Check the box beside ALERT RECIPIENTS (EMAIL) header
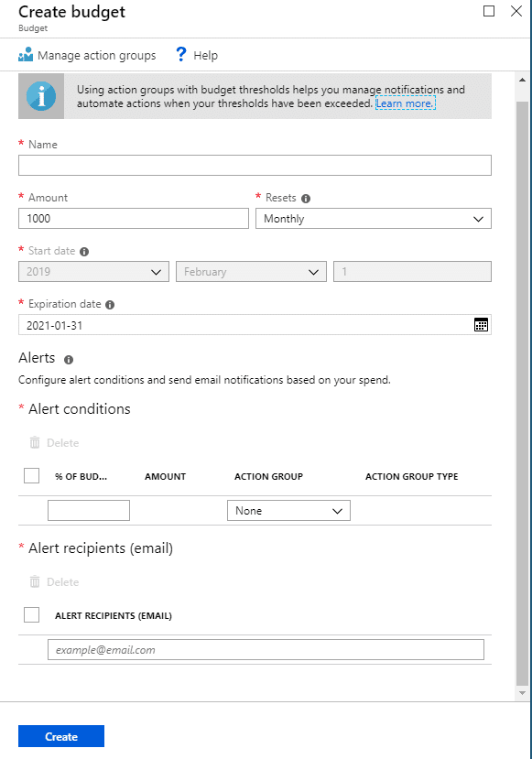Screen dimensions: 532x759 [x=31, y=614]
